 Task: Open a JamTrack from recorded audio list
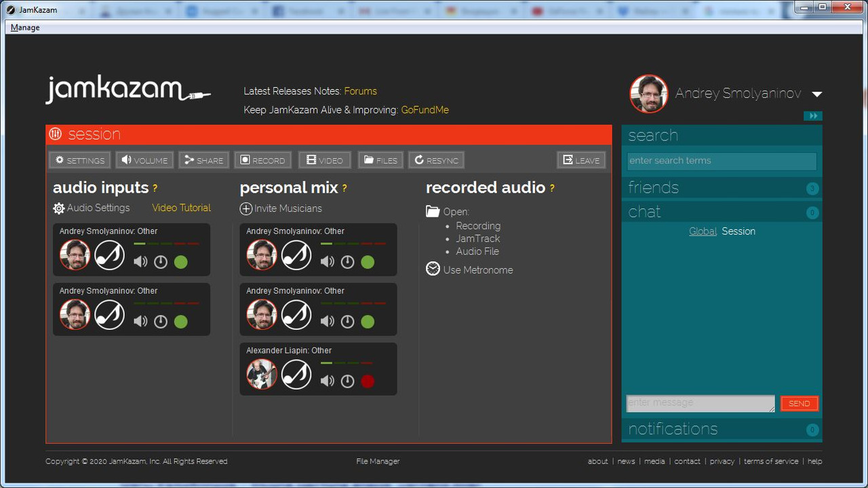pyautogui.click(x=478, y=239)
